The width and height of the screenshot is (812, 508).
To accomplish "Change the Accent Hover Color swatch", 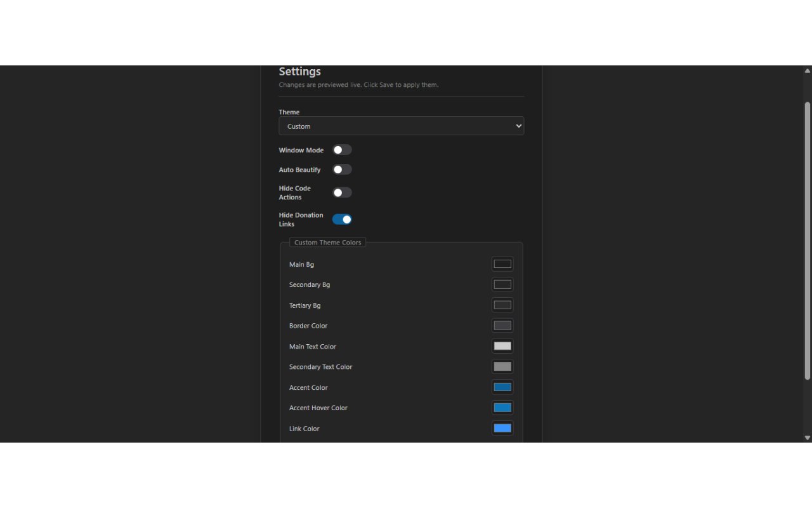I will (502, 408).
